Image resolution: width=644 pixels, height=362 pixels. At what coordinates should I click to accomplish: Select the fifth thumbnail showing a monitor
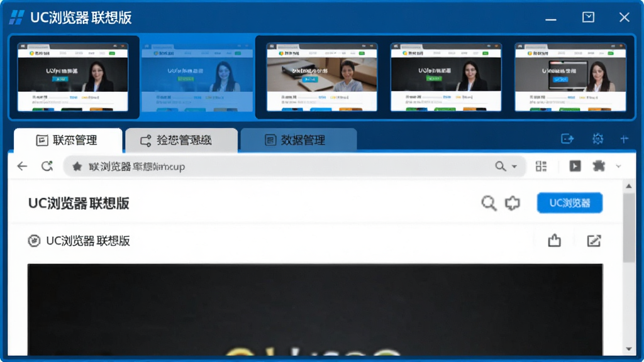click(570, 77)
